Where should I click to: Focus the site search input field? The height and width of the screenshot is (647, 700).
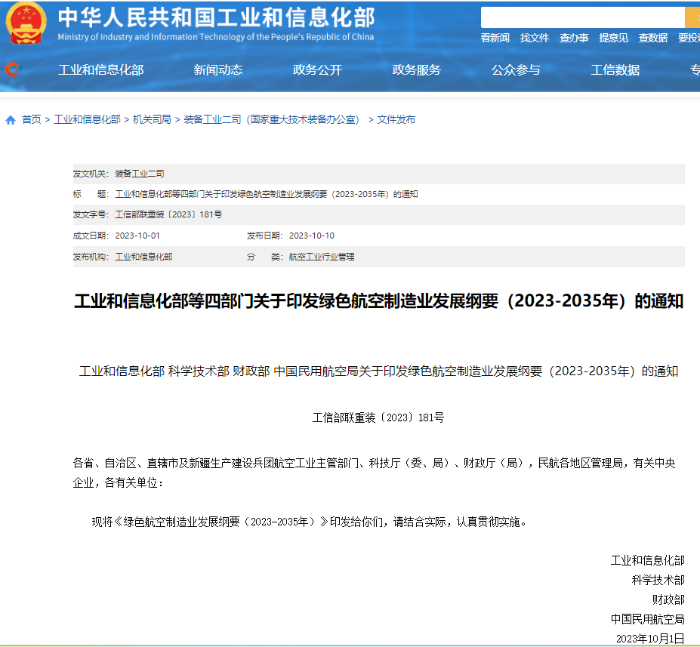(583, 17)
